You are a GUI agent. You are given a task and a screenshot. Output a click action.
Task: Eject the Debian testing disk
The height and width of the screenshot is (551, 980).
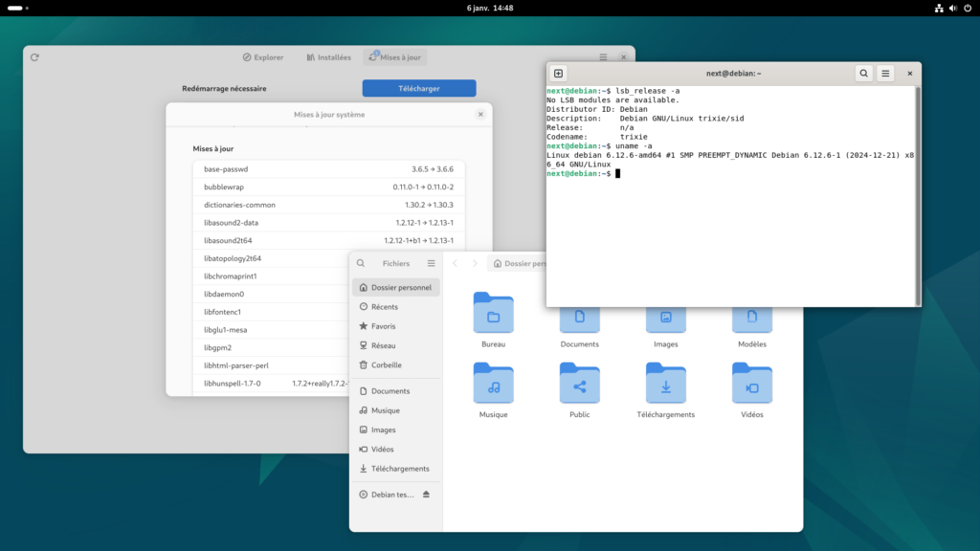pyautogui.click(x=426, y=495)
